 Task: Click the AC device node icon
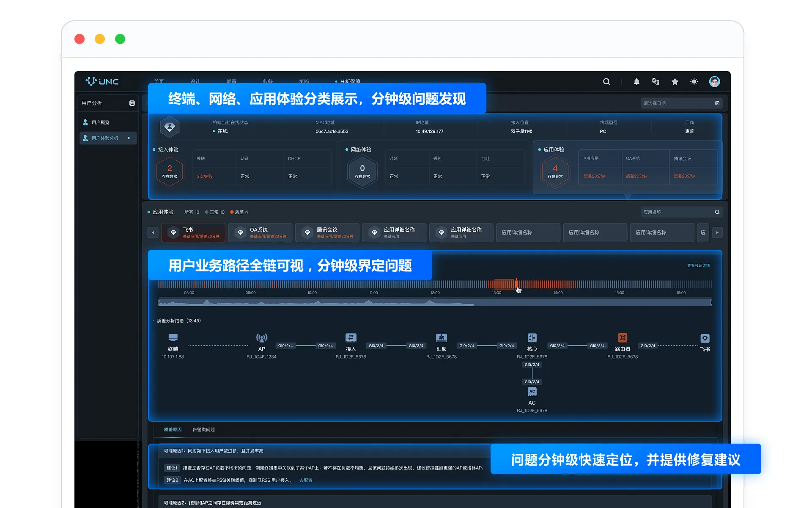tap(532, 392)
